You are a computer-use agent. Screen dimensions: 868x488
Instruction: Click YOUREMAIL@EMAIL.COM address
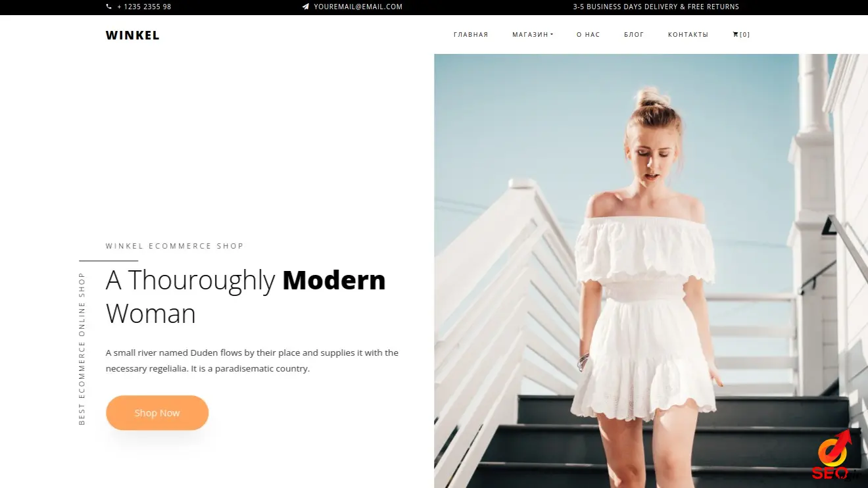click(358, 7)
